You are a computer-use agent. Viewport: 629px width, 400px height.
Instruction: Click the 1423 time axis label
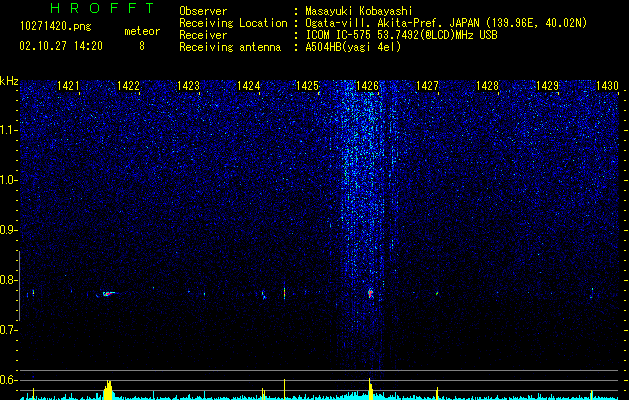coord(188,86)
